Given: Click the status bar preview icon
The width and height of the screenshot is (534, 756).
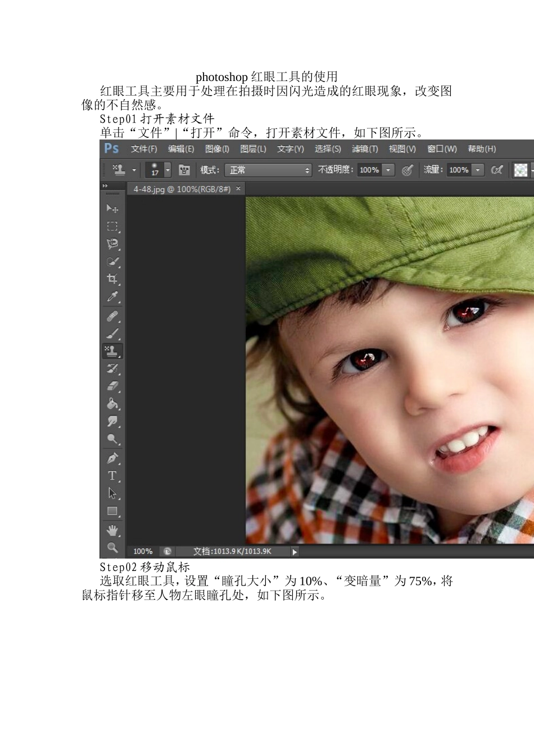Looking at the screenshot, I should [167, 552].
